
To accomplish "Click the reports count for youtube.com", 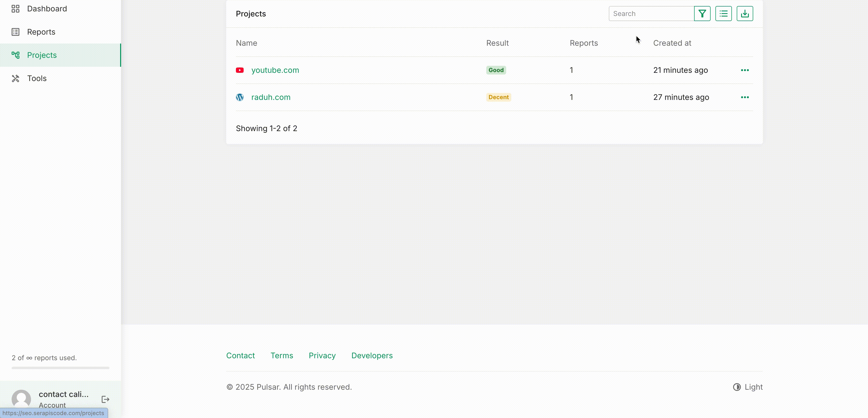I will (572, 70).
